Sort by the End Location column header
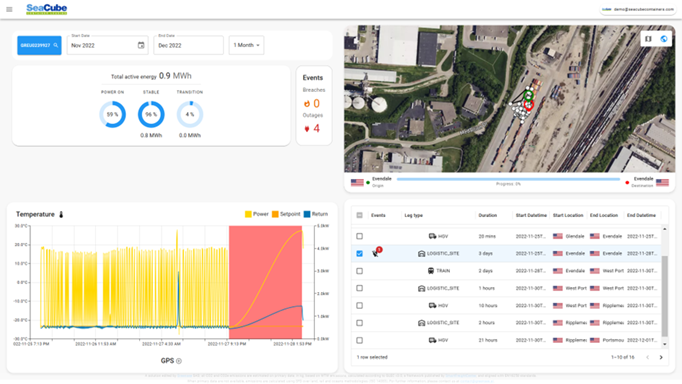 click(604, 215)
